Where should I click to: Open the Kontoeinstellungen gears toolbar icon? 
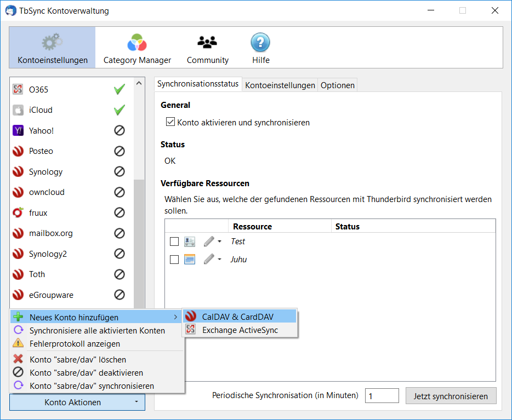click(x=52, y=42)
